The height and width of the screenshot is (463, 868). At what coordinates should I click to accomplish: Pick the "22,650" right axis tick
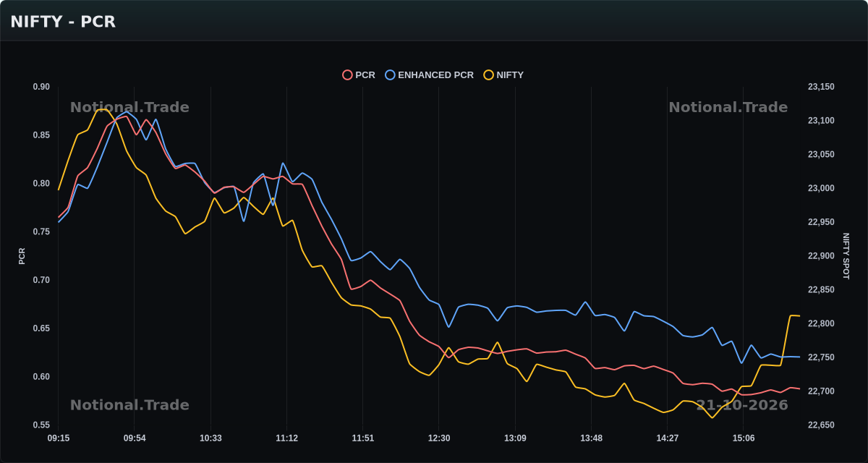(x=821, y=425)
